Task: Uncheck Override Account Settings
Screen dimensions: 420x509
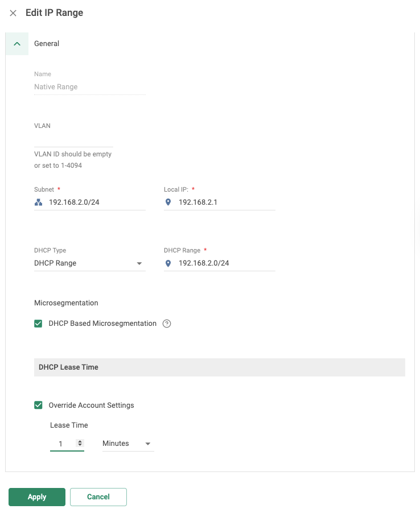Action: point(38,405)
